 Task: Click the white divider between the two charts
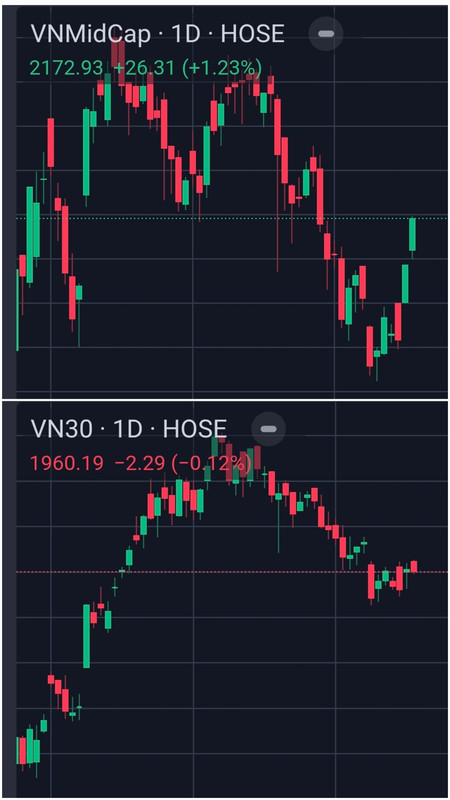point(225,399)
